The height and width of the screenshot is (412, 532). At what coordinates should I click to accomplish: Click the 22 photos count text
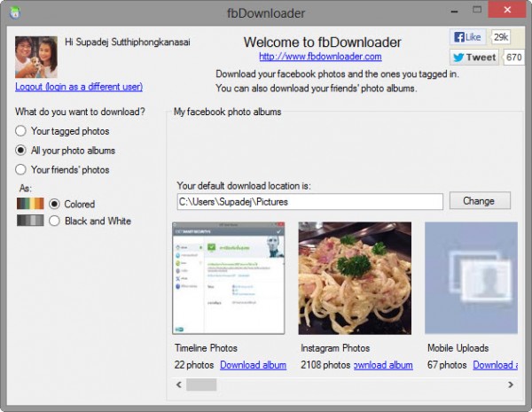coord(194,365)
